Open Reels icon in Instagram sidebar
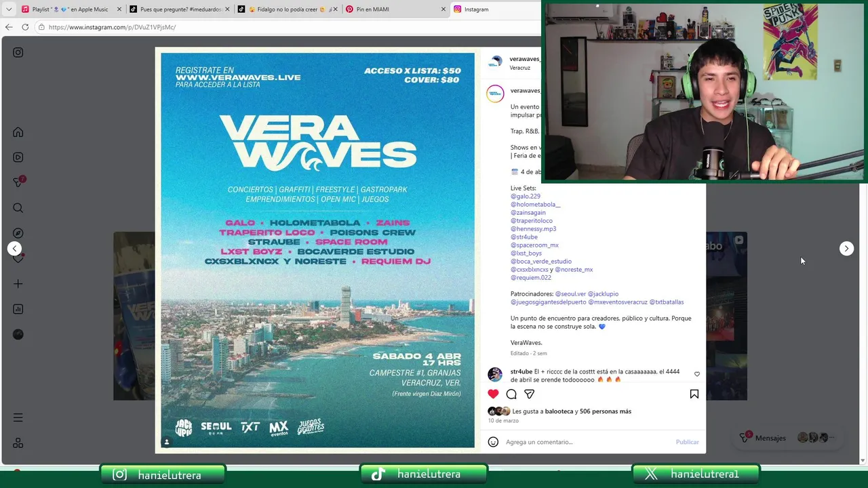This screenshot has height=488, width=868. (x=18, y=157)
